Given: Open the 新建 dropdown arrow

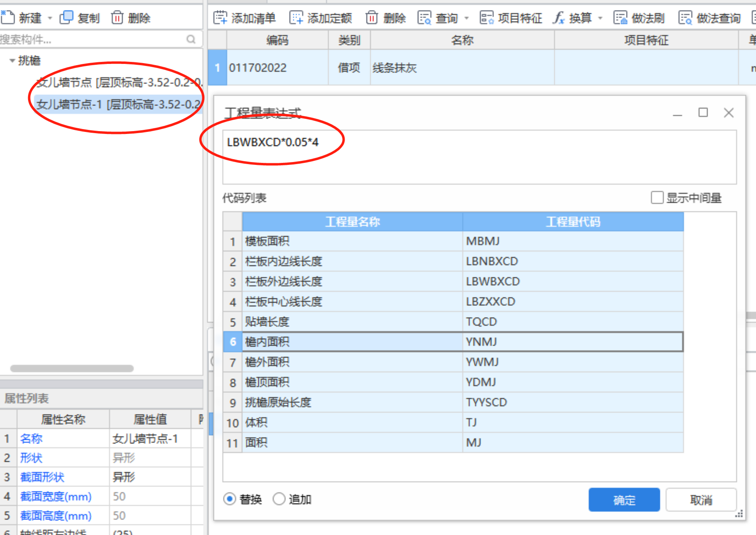Looking at the screenshot, I should point(50,18).
